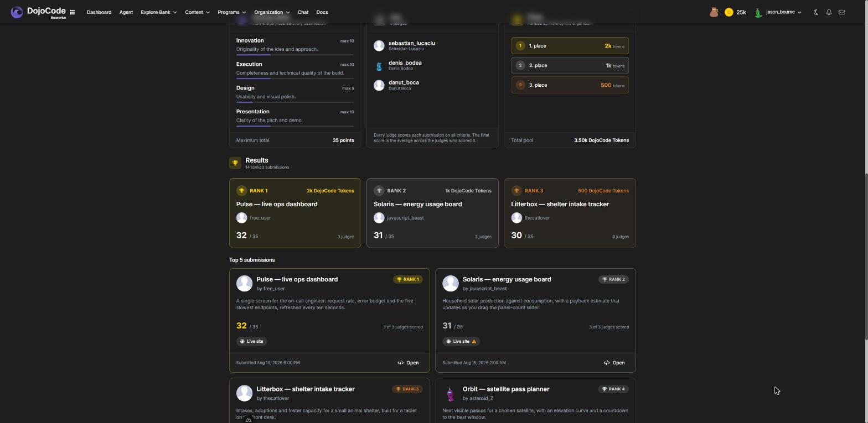Click the gold coin token icon
Viewport: 868px width, 423px height.
[728, 12]
